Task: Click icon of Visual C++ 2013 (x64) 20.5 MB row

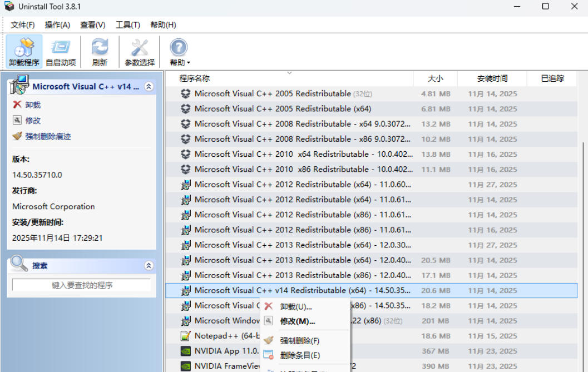Action: [x=186, y=260]
